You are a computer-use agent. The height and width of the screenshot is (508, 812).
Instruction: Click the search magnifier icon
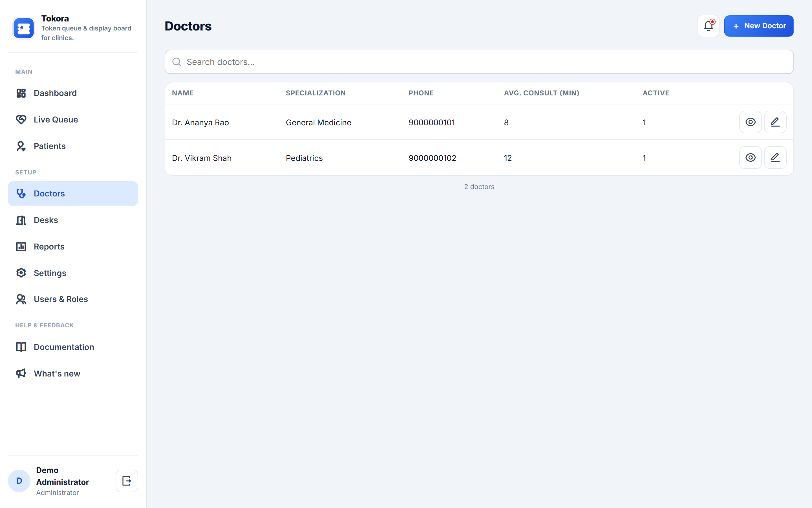pos(176,62)
